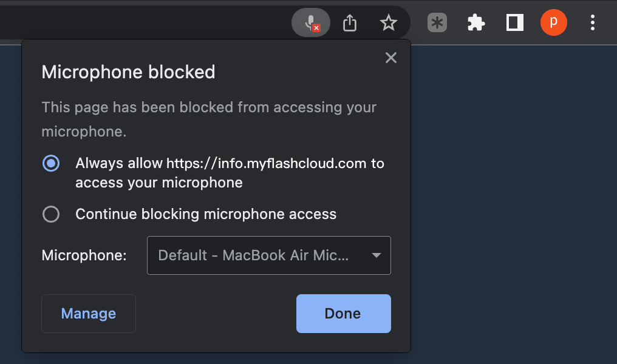
Task: Click the dropdown arrow beside MacBook Air Mic
Action: click(x=376, y=255)
